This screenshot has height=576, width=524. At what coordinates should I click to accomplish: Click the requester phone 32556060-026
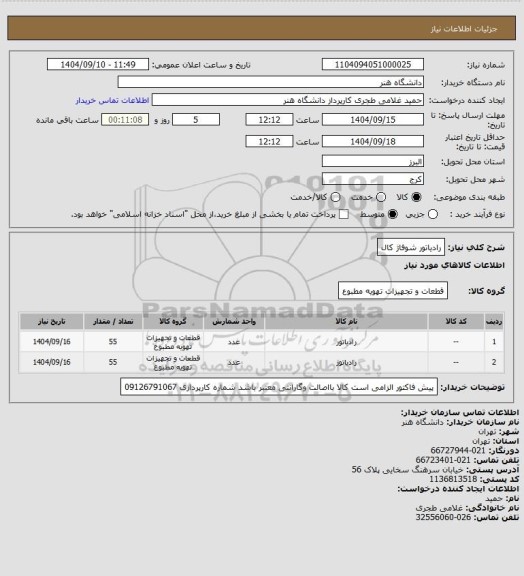(x=443, y=517)
